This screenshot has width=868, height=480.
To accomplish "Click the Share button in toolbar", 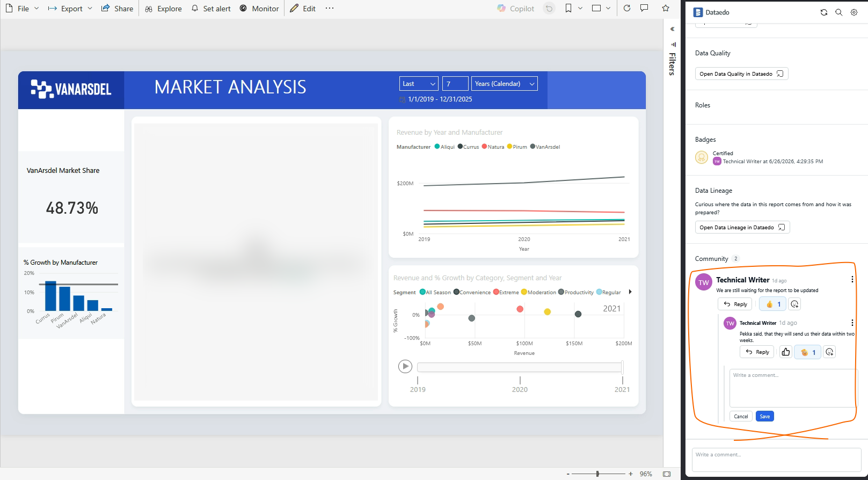I will click(x=117, y=9).
